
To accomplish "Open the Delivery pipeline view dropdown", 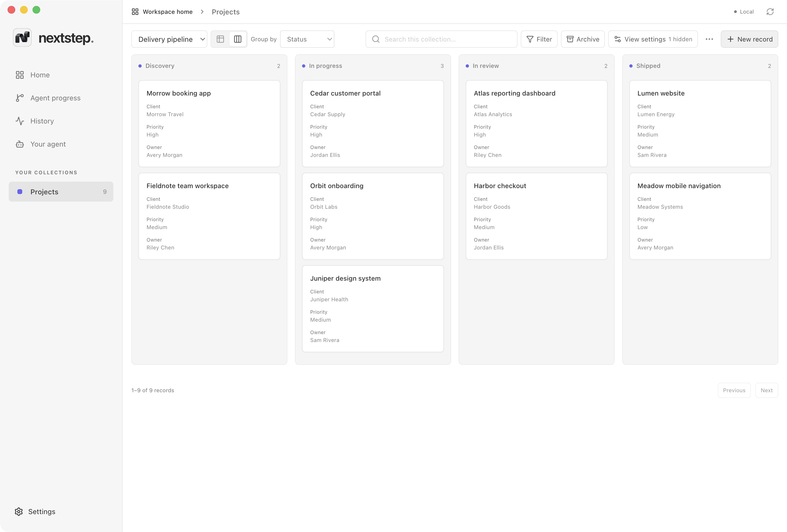I will tap(169, 39).
